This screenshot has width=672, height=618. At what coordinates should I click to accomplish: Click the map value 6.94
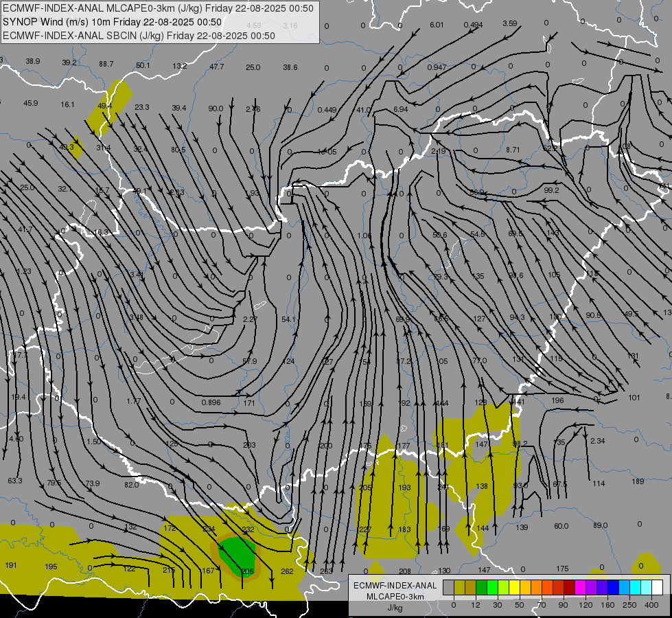(401, 109)
